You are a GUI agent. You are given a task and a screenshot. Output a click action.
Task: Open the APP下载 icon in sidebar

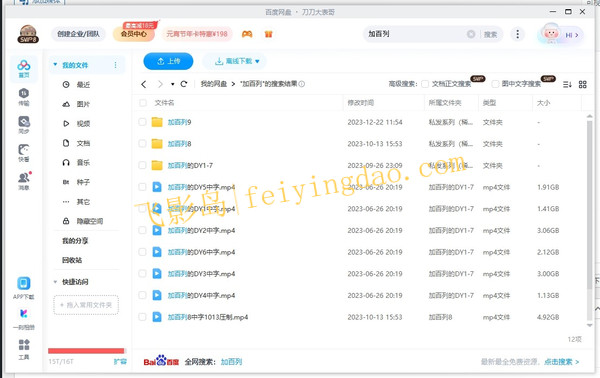pos(24,288)
